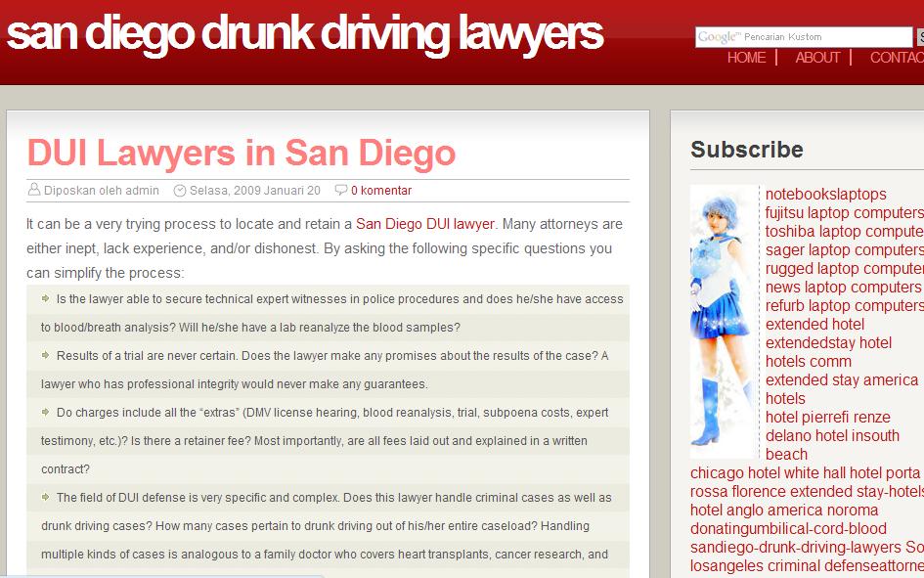Click the green bullet arrow before 'Do charges include'
Viewport: 924px width, 578px height.
pos(45,412)
